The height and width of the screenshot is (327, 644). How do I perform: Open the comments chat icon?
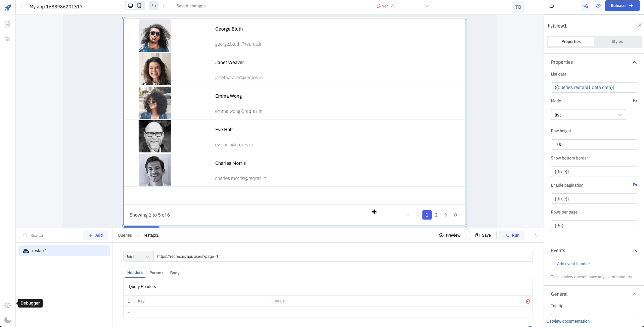tap(551, 6)
